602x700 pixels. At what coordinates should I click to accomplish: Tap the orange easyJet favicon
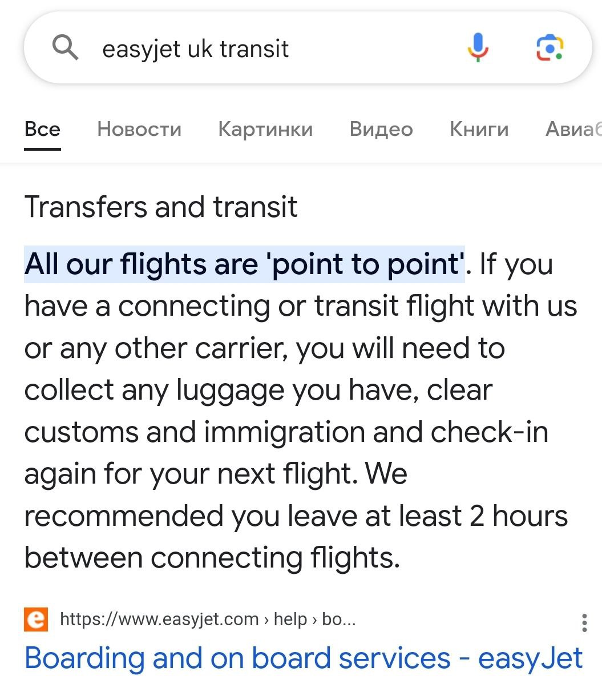pos(37,620)
